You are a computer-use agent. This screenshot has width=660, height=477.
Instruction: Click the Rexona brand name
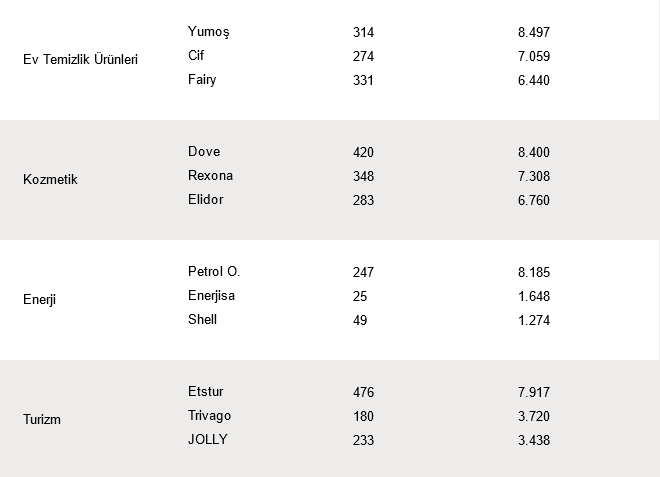tap(210, 176)
